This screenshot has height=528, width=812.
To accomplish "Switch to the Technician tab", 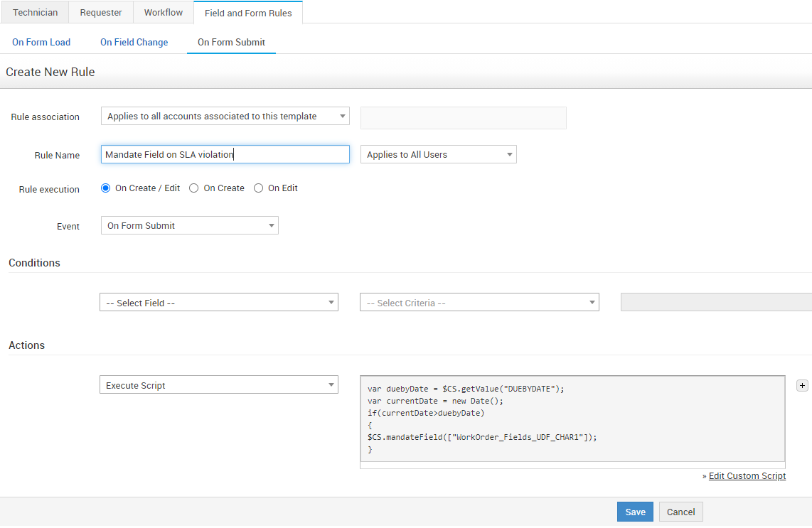I will (x=35, y=13).
